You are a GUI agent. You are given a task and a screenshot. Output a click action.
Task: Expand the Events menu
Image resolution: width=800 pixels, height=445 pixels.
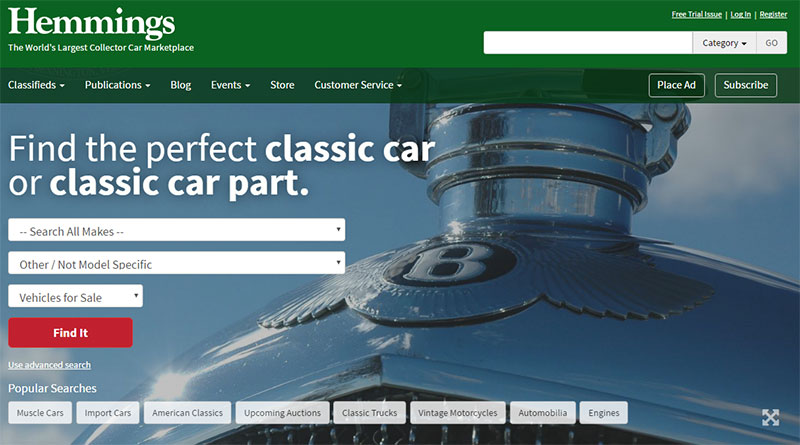click(230, 85)
